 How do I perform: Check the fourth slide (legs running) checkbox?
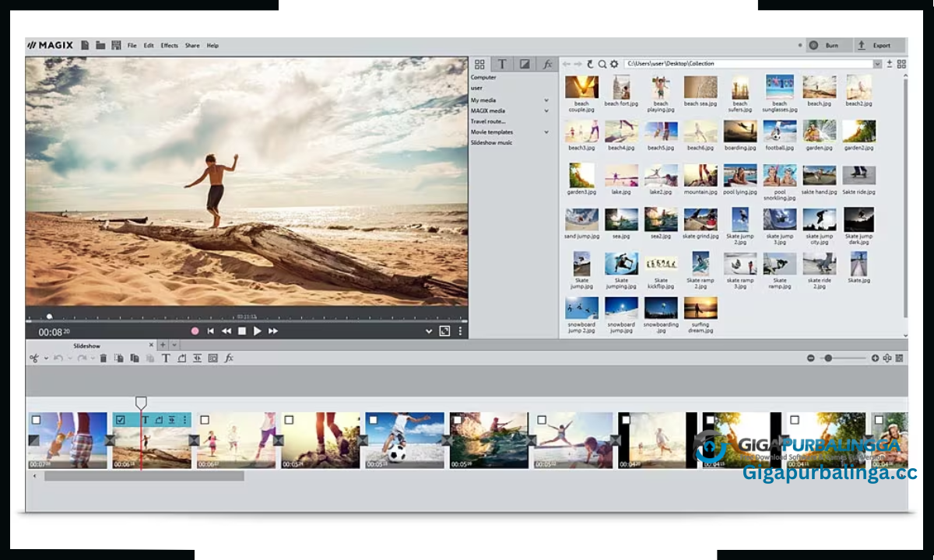(289, 420)
